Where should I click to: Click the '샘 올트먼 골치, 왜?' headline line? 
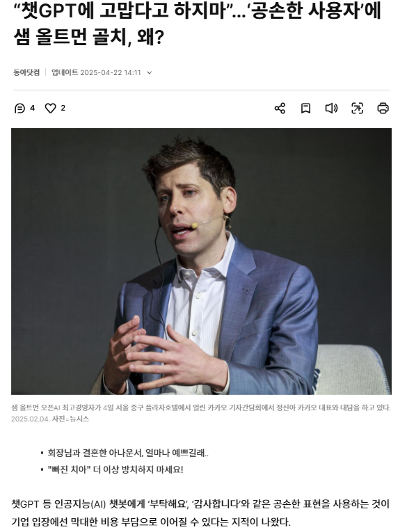coord(89,37)
